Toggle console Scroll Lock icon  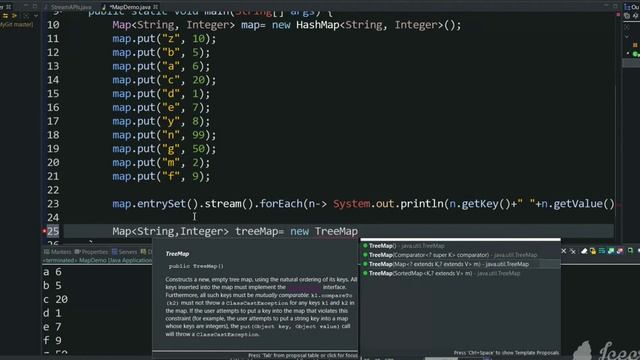click(x=593, y=251)
